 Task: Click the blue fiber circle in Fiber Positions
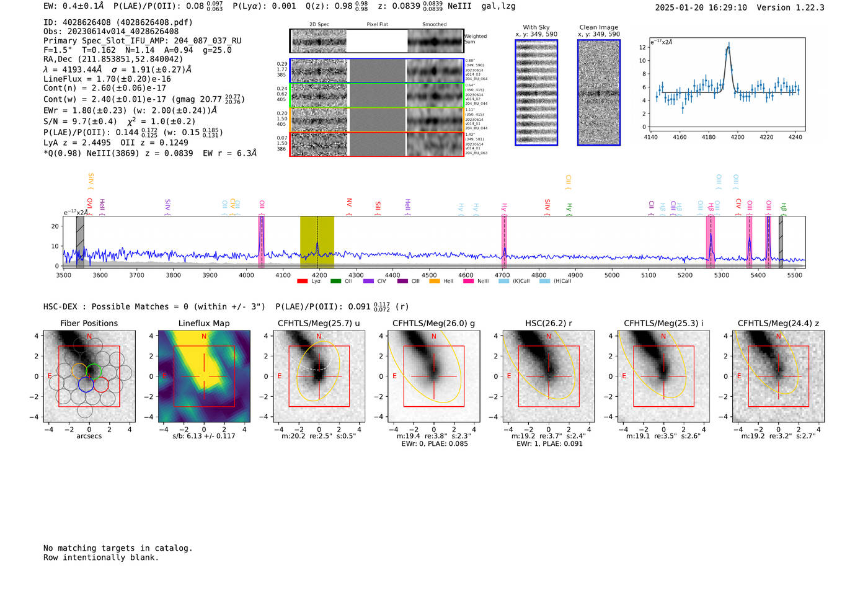click(86, 384)
